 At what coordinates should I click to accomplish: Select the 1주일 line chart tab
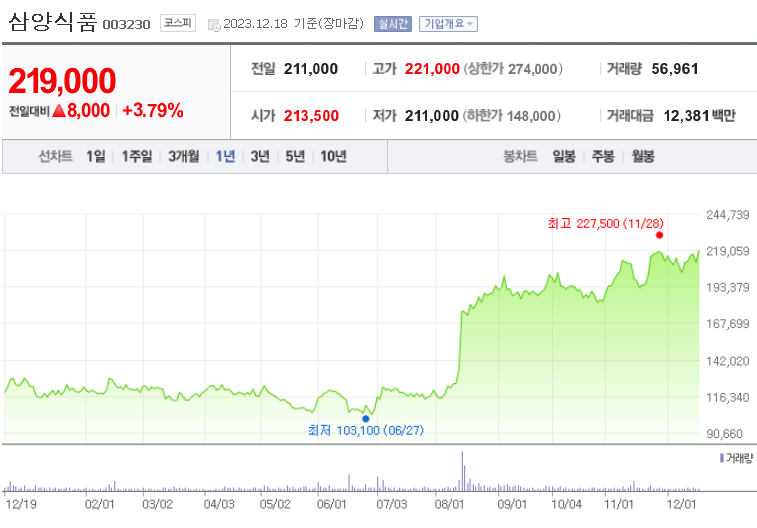[x=137, y=156]
